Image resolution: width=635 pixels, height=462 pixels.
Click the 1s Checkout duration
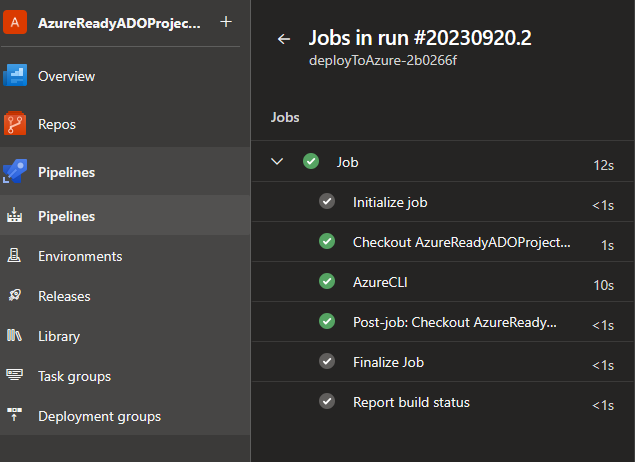[x=607, y=245]
